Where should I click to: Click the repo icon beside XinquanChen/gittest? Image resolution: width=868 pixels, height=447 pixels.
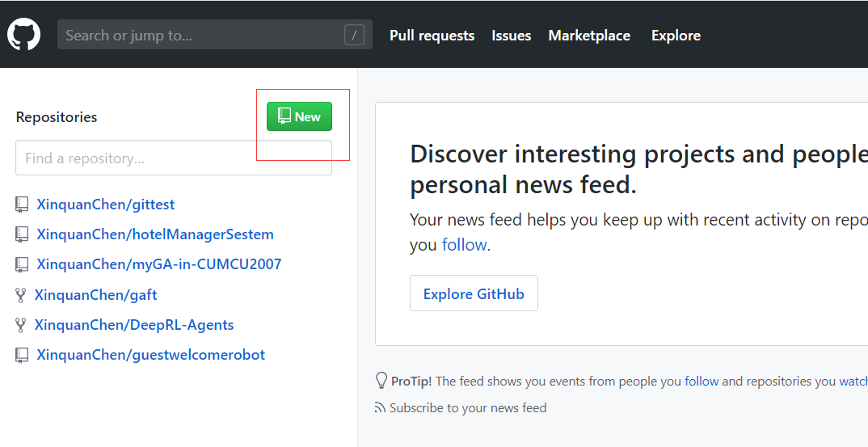click(22, 205)
